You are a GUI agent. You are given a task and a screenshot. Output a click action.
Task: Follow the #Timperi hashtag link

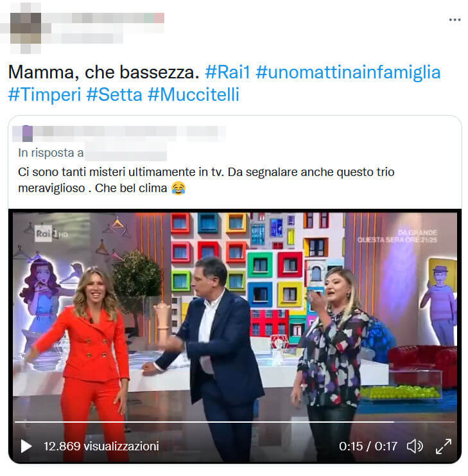[44, 94]
